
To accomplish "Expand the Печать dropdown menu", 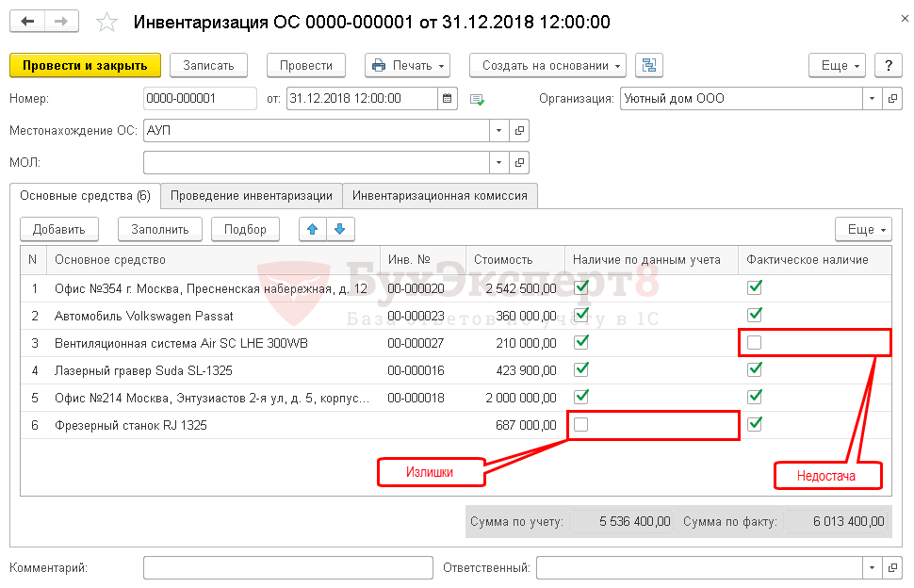I will [x=406, y=65].
